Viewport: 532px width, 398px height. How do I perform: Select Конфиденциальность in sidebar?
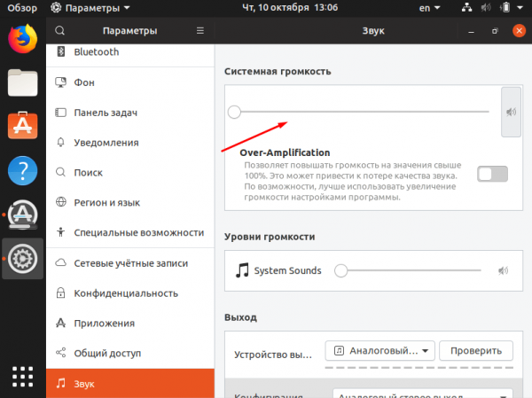point(130,293)
